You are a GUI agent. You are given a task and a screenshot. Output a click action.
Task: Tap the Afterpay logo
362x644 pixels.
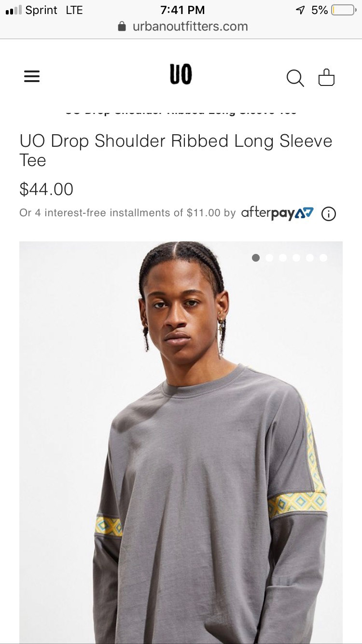click(278, 212)
